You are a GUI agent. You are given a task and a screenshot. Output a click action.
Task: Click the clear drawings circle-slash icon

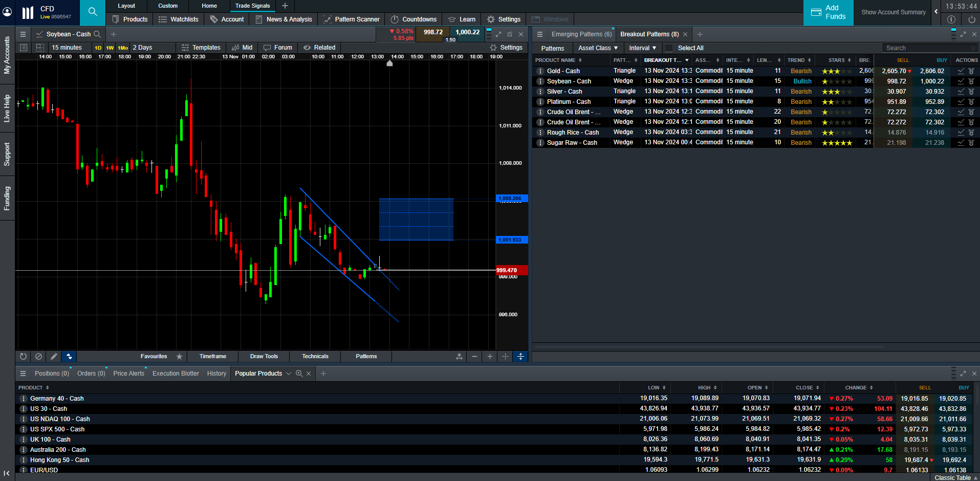pyautogui.click(x=38, y=356)
